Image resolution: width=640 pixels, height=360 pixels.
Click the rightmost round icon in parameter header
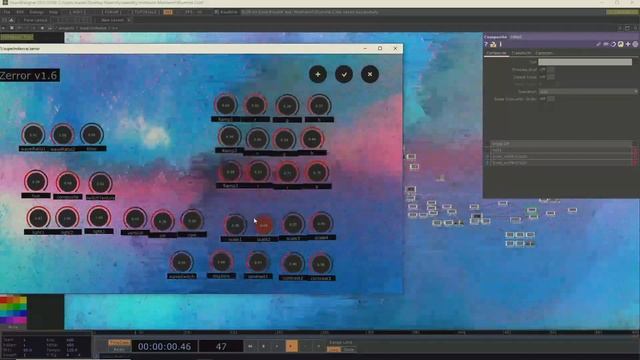click(636, 44)
